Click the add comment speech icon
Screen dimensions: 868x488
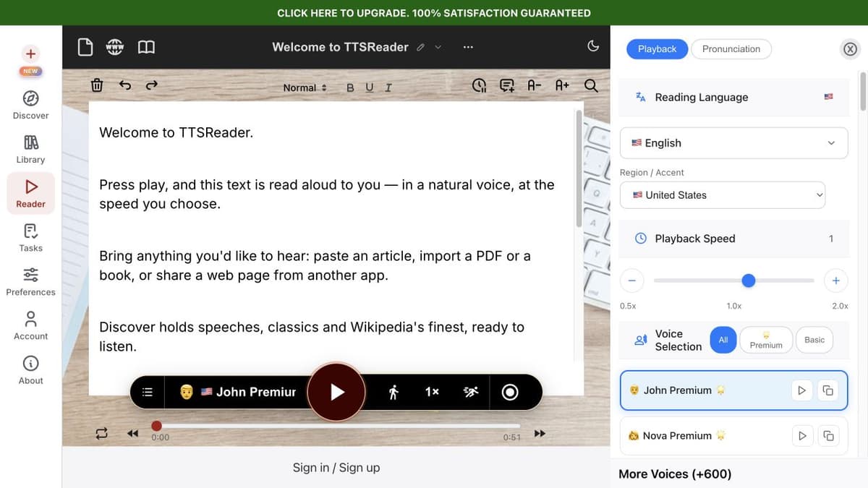(507, 85)
